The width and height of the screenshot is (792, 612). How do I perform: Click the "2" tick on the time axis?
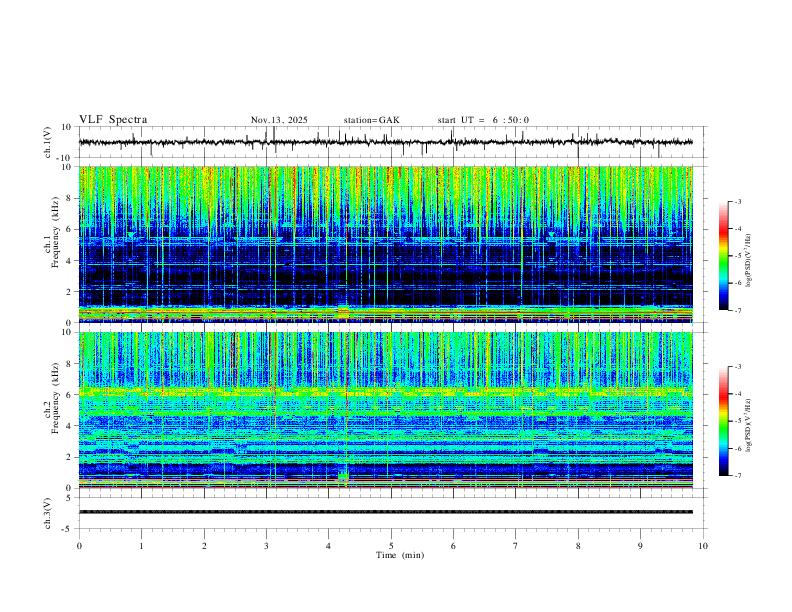click(x=204, y=546)
